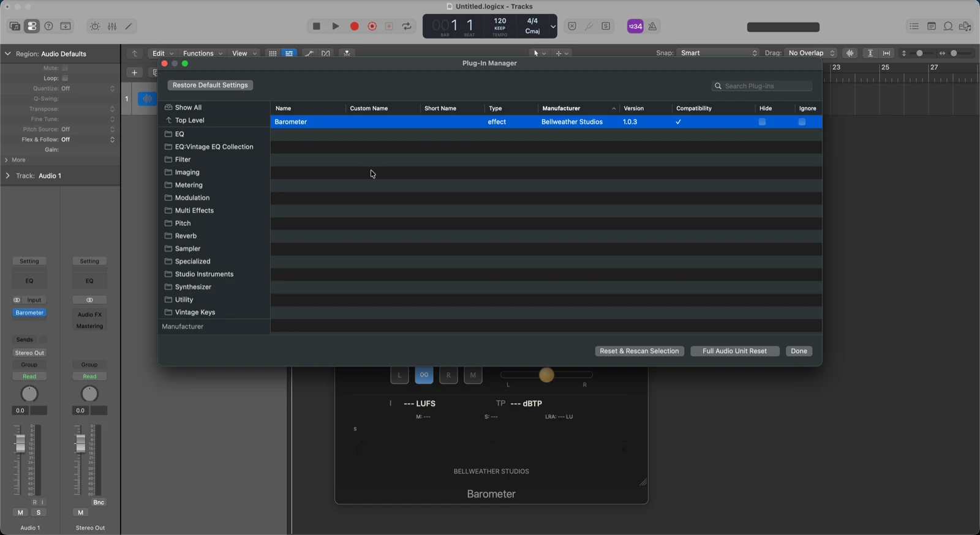980x535 pixels.
Task: Click the Stop transport button
Action: pos(317,26)
